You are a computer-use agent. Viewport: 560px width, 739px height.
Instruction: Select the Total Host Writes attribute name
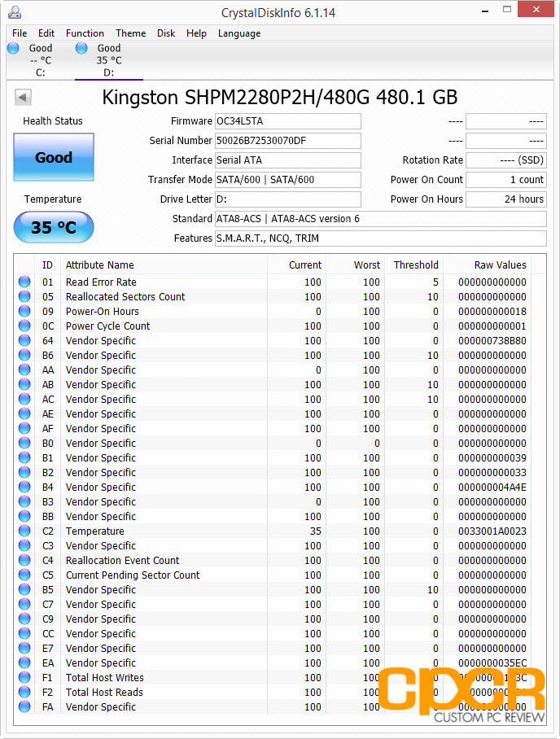[x=105, y=677]
